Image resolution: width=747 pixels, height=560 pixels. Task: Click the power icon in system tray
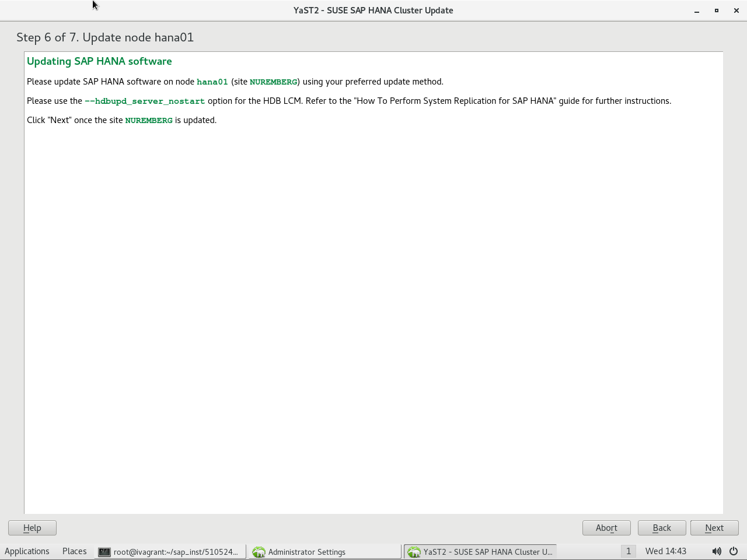coord(734,551)
